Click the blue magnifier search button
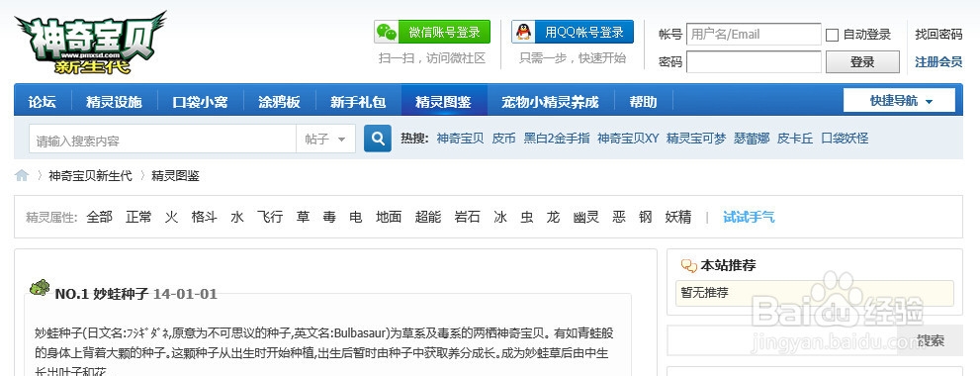This screenshot has width=980, height=376. click(378, 139)
